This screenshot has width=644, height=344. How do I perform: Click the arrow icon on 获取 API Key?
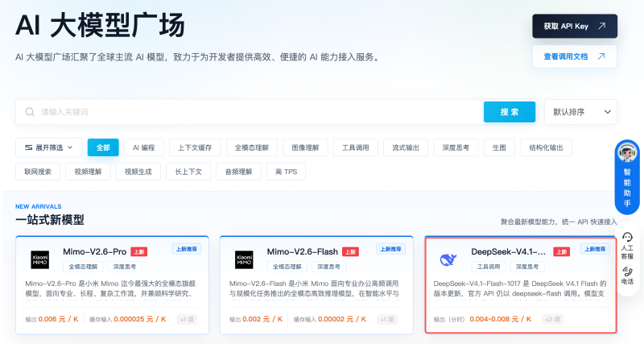(601, 26)
